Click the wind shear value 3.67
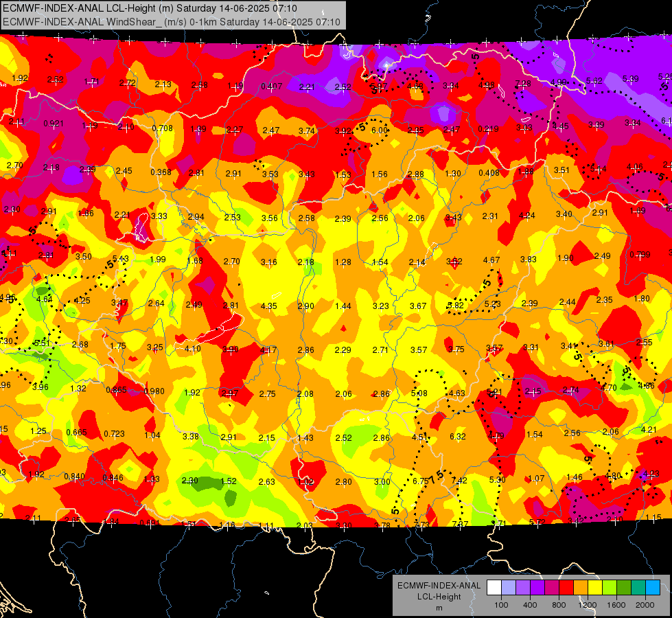Viewport: 672px width, 618px height. 418,306
